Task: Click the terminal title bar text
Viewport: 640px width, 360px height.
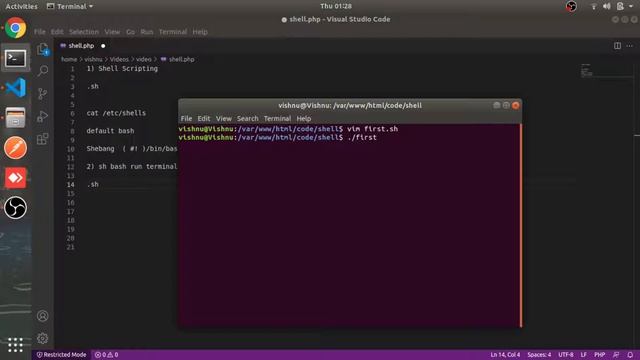Action: click(350, 105)
